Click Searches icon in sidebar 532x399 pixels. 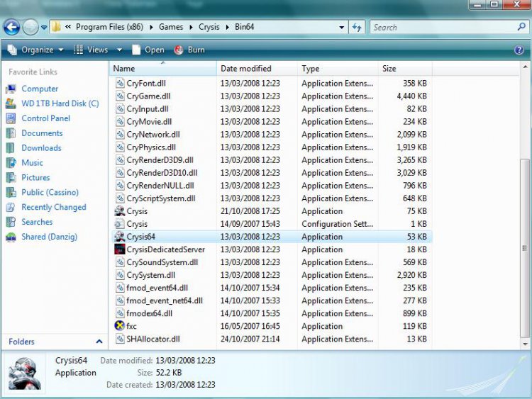[x=11, y=222]
